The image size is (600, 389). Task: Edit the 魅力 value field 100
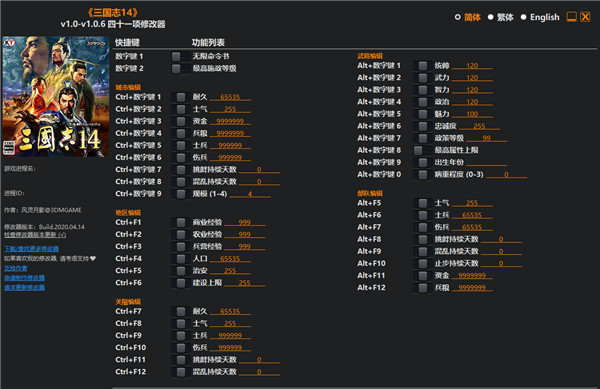point(472,114)
